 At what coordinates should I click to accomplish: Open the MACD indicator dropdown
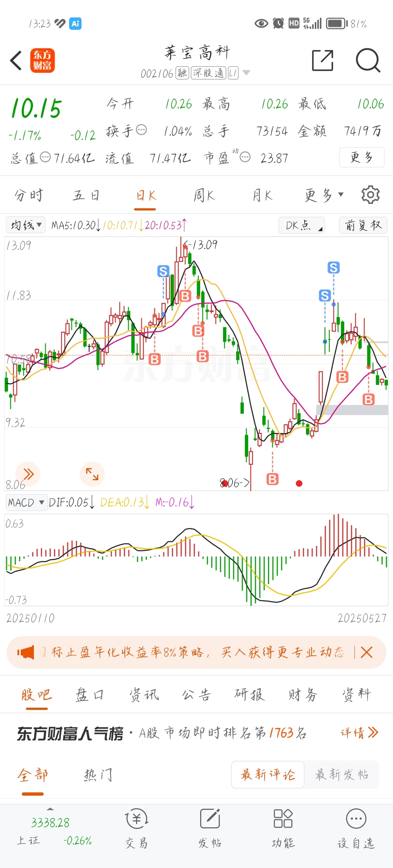[x=27, y=502]
